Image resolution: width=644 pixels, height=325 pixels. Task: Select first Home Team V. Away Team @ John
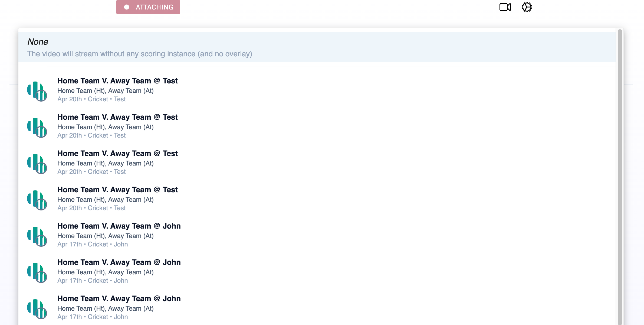tap(317, 235)
